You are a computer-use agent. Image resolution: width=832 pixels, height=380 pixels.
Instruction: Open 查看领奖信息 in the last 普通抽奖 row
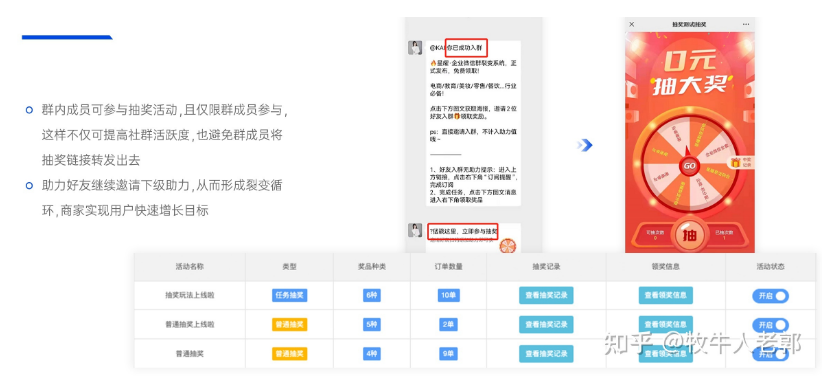pos(665,353)
